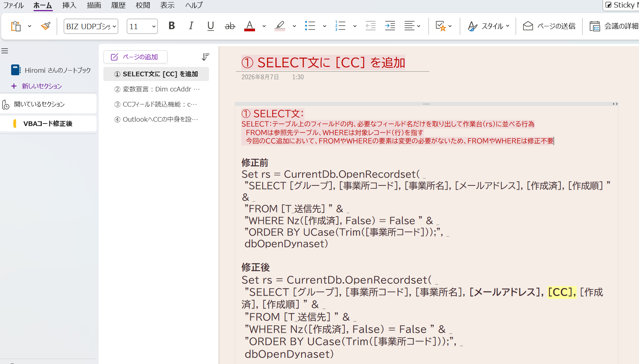639x364 pixels.
Task: Click the increase indent icon
Action: [390, 26]
